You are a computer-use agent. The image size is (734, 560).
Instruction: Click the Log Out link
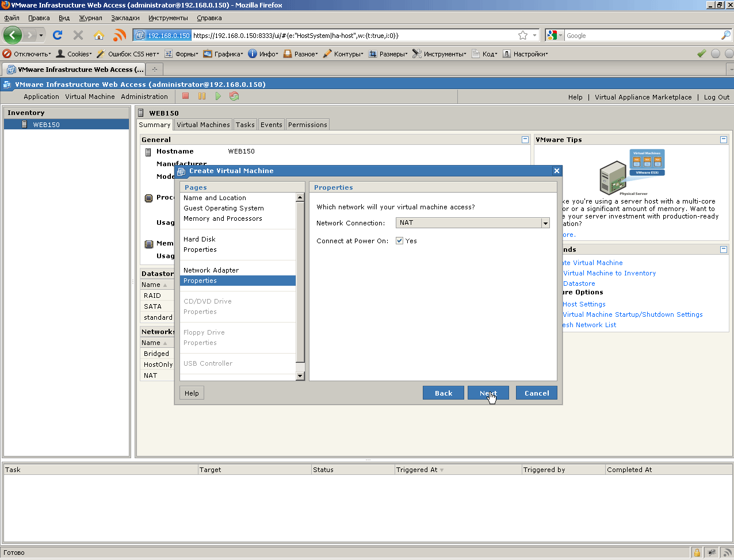(x=717, y=97)
